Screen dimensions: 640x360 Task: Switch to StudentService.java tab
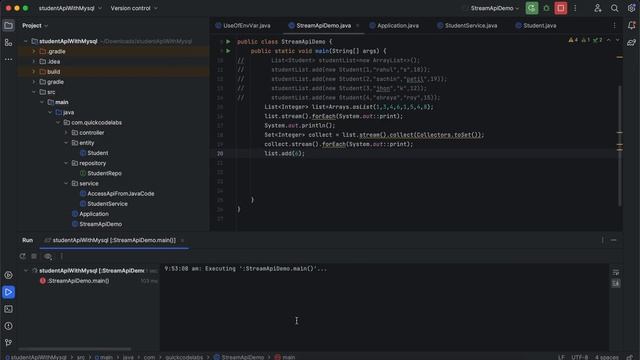(467, 26)
